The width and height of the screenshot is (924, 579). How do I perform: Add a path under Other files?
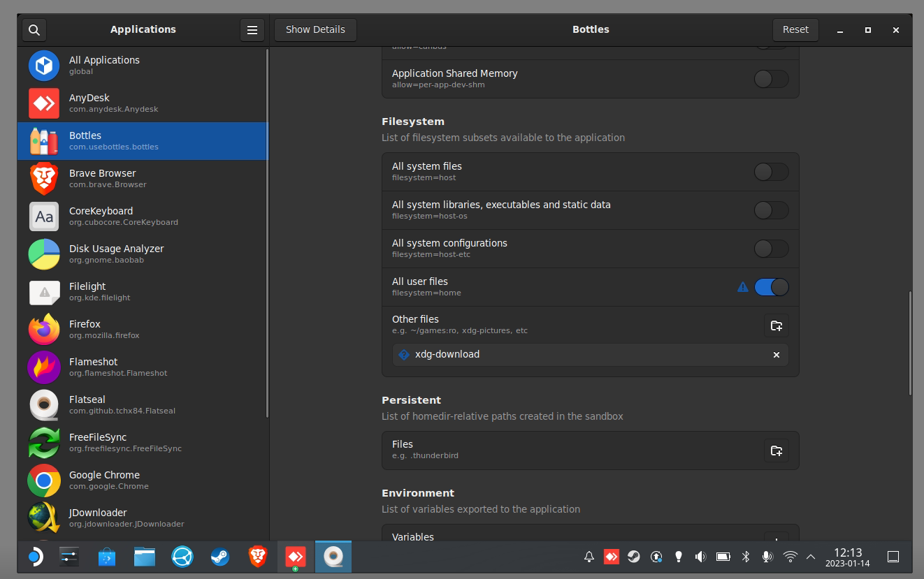(776, 325)
